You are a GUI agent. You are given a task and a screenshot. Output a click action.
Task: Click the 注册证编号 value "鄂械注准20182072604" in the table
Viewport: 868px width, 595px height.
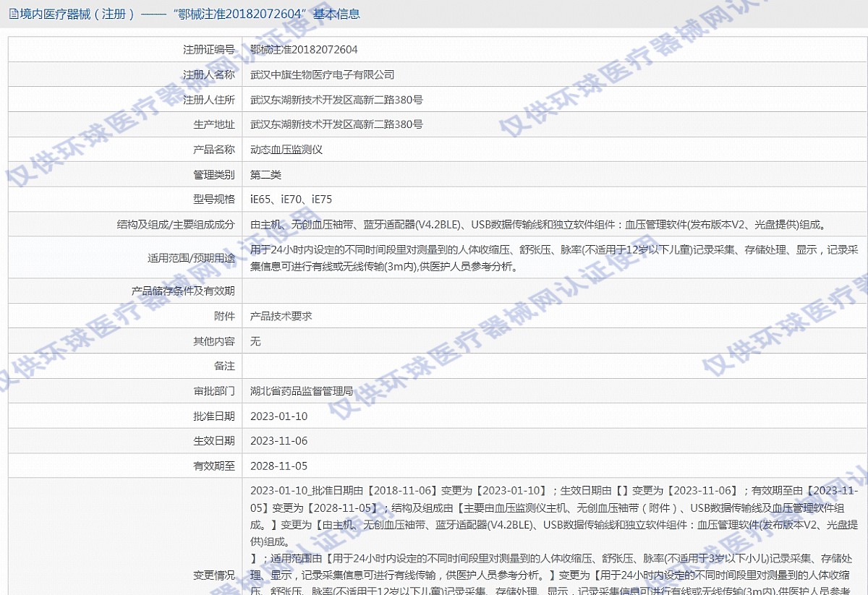point(304,50)
